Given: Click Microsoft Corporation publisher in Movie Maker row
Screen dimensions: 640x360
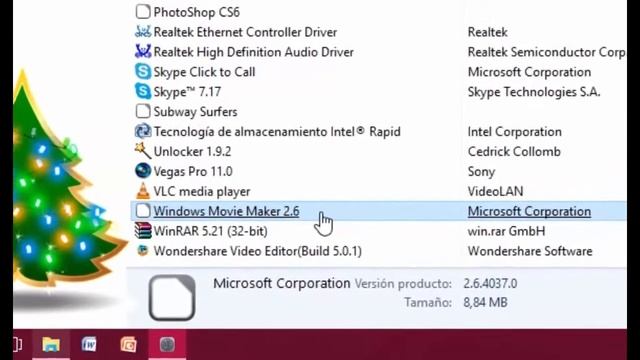Looking at the screenshot, I should pyautogui.click(x=529, y=211).
